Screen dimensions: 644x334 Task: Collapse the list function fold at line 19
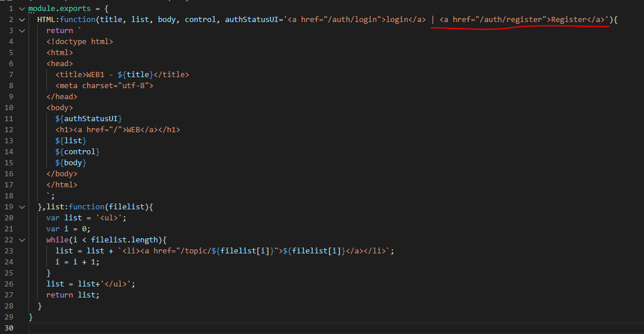pos(22,207)
